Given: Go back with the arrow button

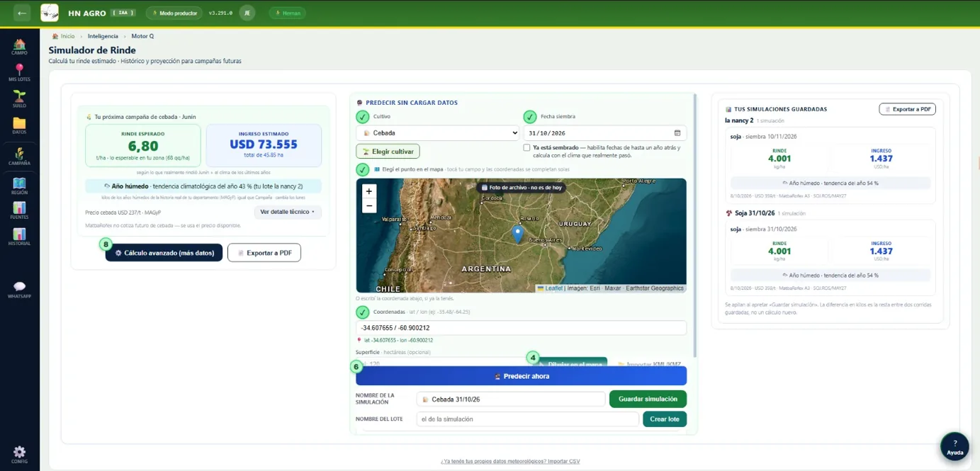Looking at the screenshot, I should pos(22,13).
